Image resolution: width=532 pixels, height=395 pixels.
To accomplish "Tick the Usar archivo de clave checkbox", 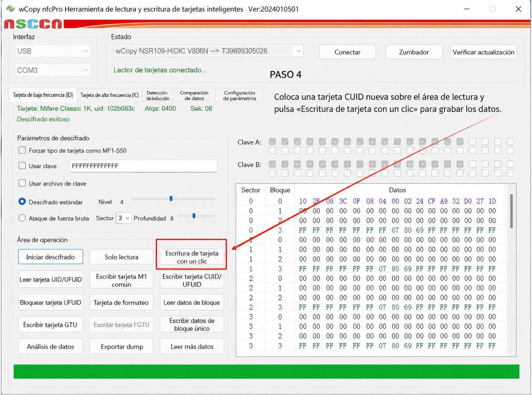I will pos(22,183).
